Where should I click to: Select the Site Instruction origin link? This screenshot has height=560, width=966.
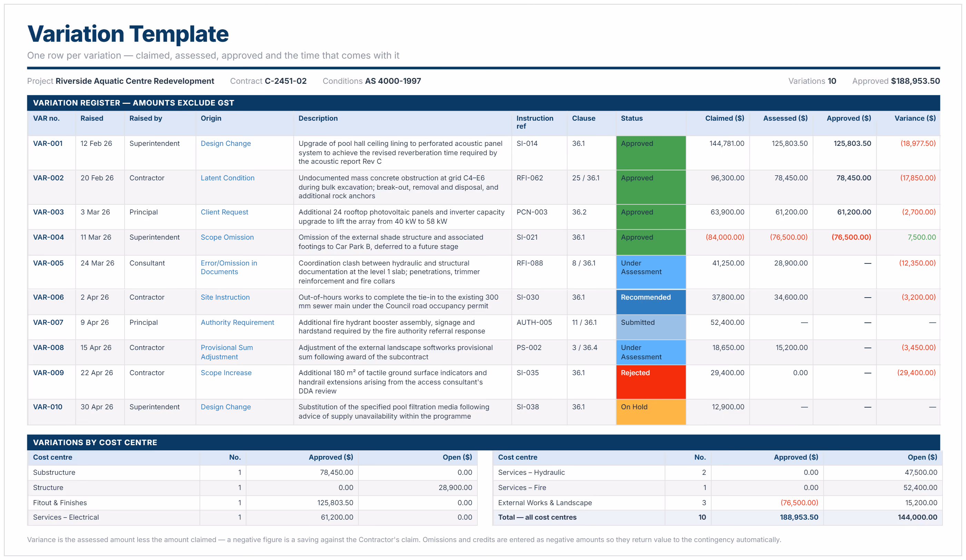pos(225,297)
